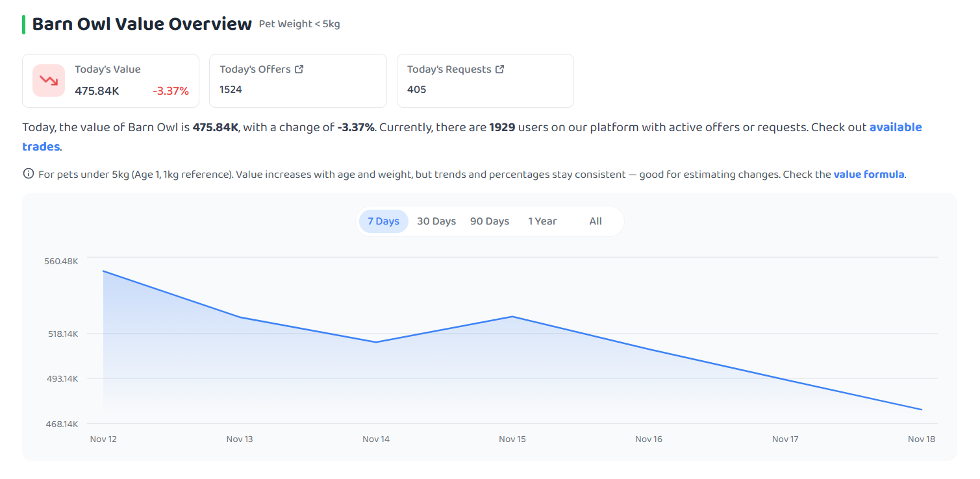This screenshot has width=980, height=479.
Task: Click the red downward trend icon
Action: 49,80
